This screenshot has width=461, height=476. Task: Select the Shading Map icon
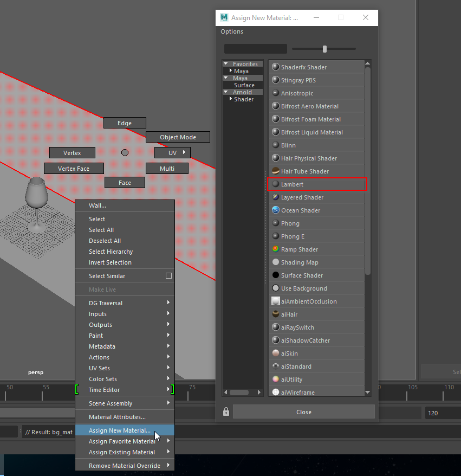[275, 262]
